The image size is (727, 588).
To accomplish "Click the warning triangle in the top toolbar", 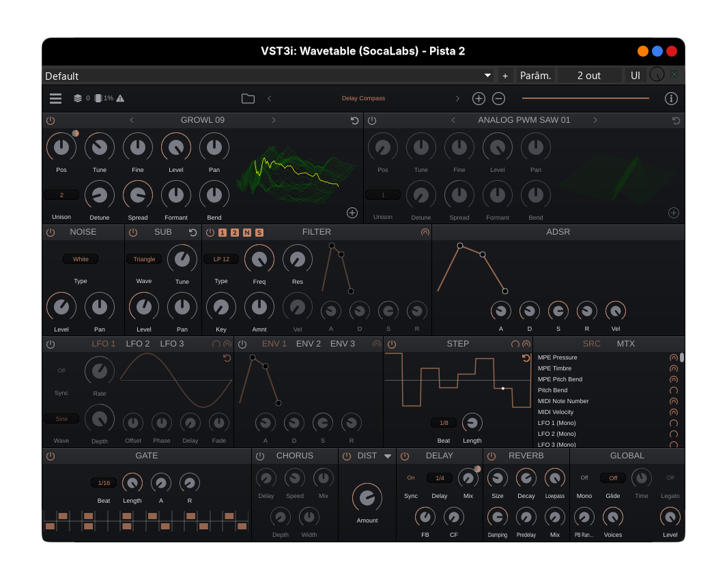I will (x=120, y=98).
